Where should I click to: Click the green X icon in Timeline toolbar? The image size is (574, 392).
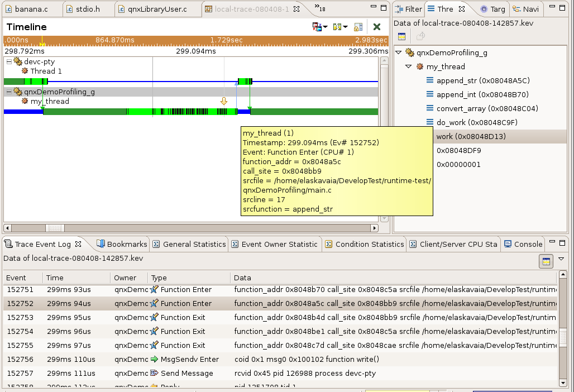(x=377, y=27)
